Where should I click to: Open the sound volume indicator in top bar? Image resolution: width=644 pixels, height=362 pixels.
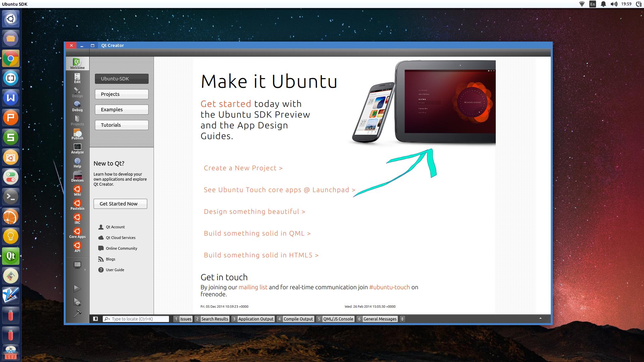[613, 4]
